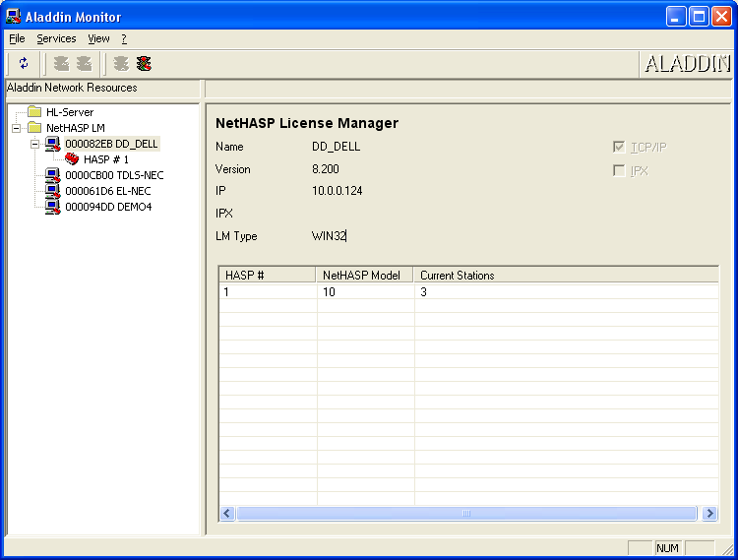Click the computer icon beside DEMO4
738x560 pixels.
point(53,207)
